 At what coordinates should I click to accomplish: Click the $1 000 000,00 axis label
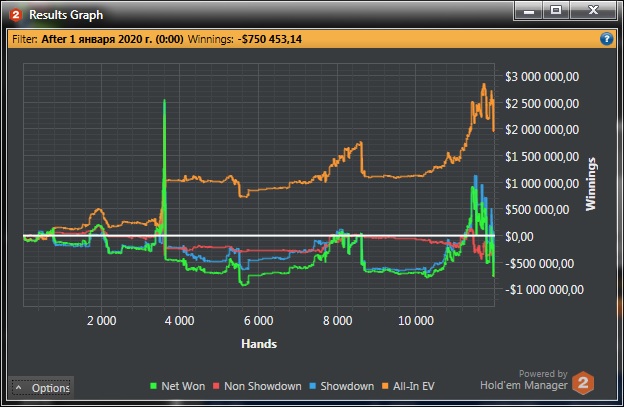pos(542,184)
